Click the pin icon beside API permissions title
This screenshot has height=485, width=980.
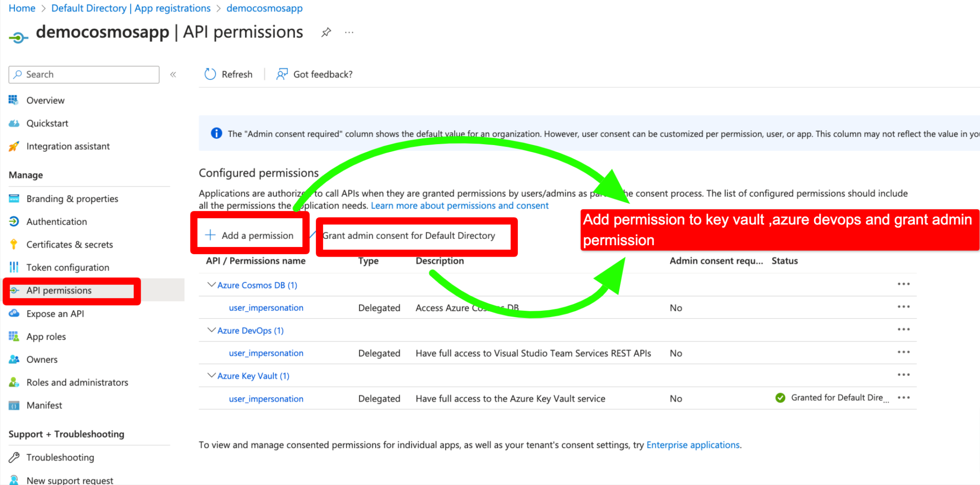[326, 32]
